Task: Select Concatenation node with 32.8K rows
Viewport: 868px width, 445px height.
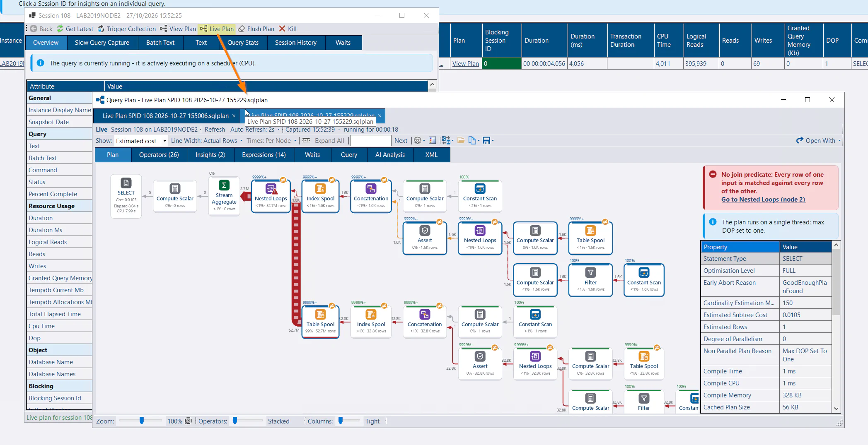Action: pos(425,322)
